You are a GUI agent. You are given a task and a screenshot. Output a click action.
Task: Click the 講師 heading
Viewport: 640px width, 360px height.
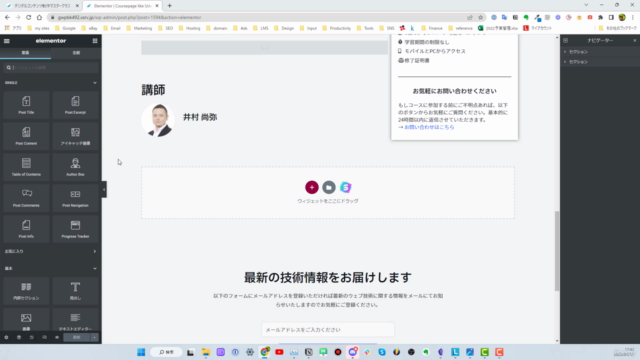153,90
